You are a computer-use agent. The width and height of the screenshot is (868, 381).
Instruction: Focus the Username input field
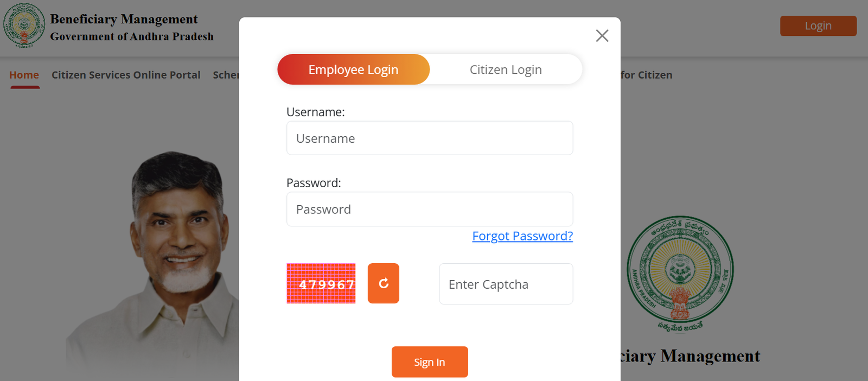coord(429,138)
